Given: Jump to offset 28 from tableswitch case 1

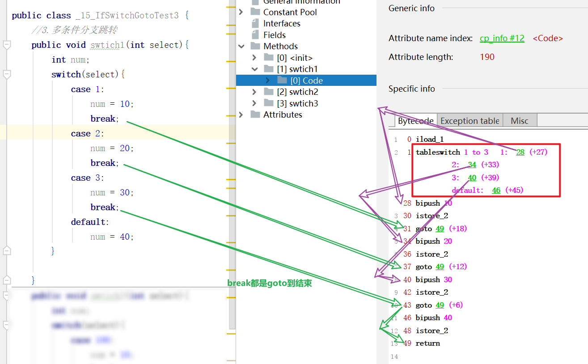Looking at the screenshot, I should click(x=520, y=152).
